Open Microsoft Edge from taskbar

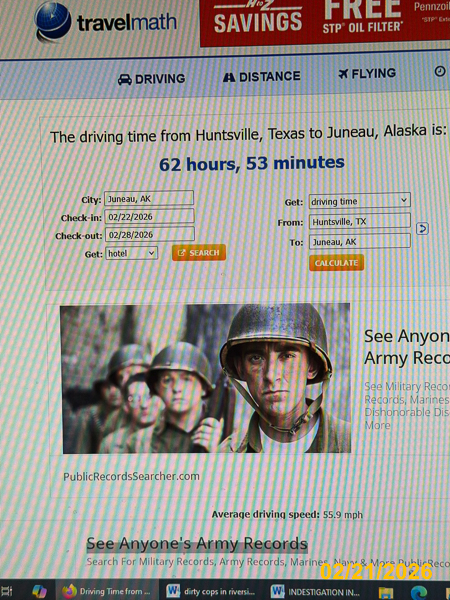(419, 592)
